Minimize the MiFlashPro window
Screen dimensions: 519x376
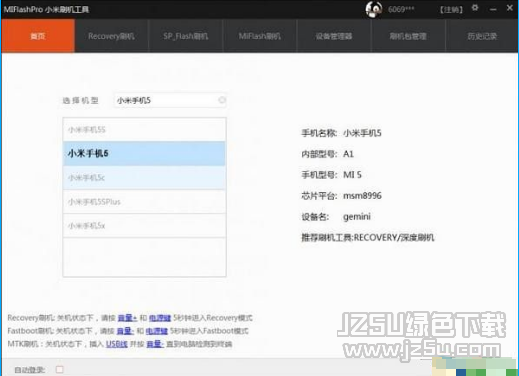493,9
